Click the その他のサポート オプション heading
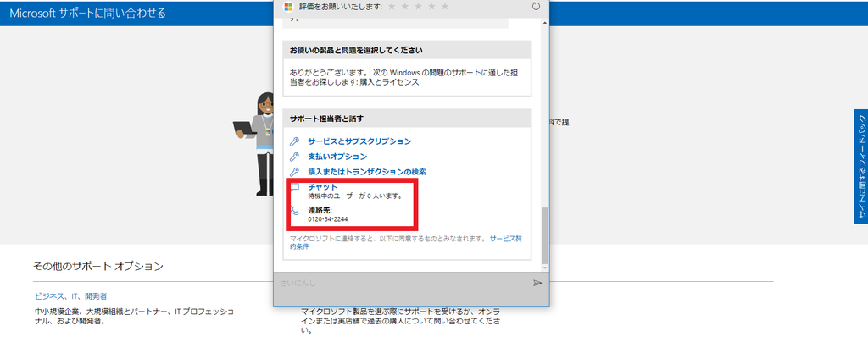 click(98, 266)
